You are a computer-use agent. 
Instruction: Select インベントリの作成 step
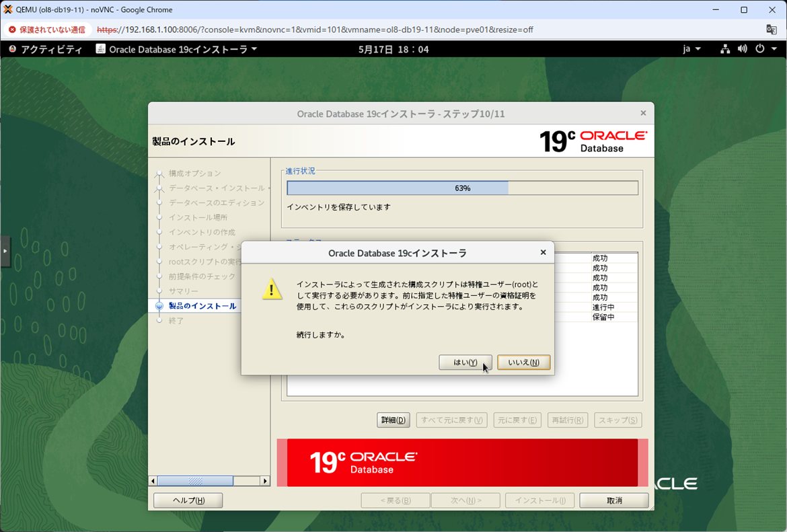[202, 232]
